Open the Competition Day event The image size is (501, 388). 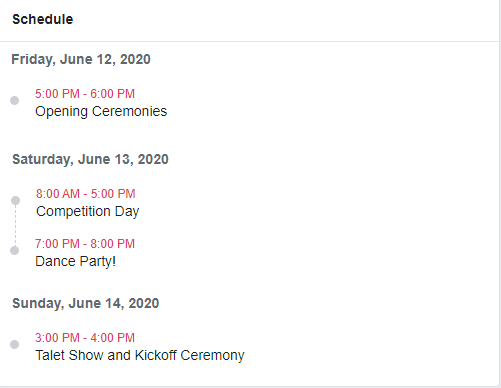click(x=88, y=211)
